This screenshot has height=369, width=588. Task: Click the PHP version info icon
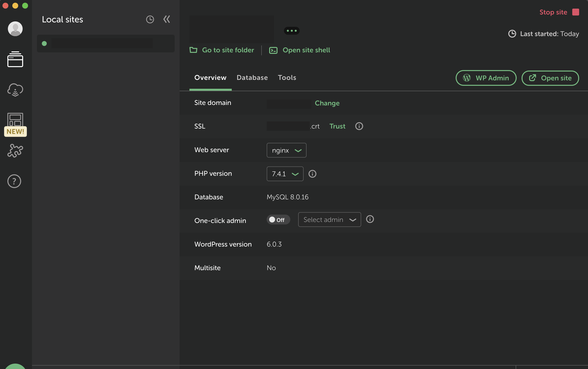coord(312,174)
